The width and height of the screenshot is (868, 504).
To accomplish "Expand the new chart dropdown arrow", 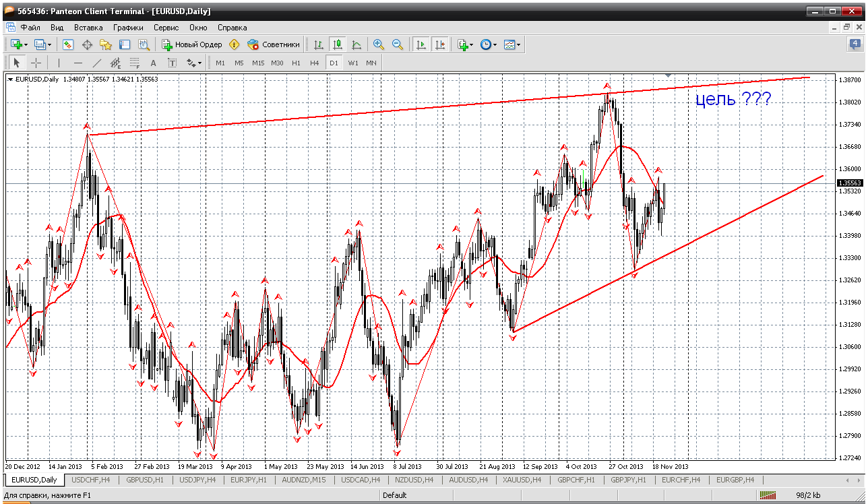I will [26, 45].
